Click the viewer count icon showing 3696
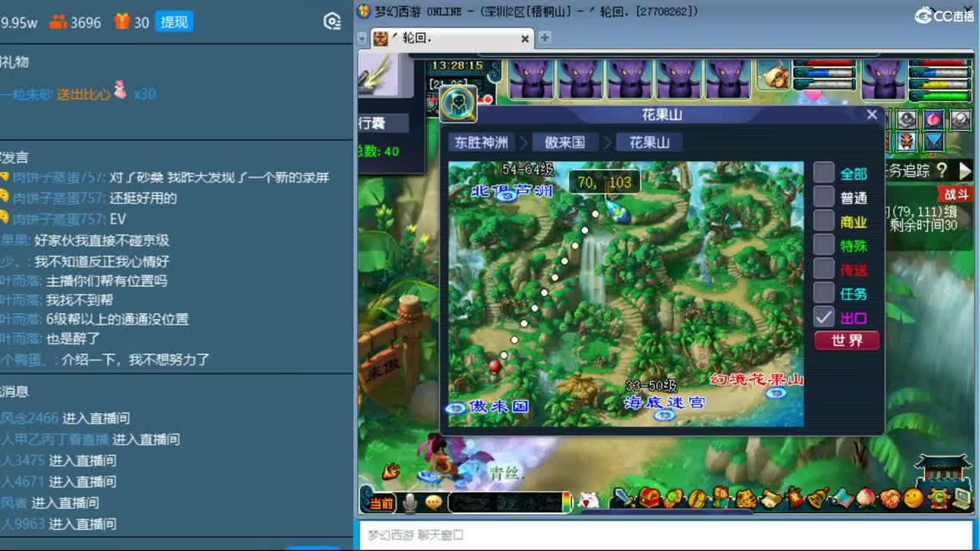 tap(58, 21)
